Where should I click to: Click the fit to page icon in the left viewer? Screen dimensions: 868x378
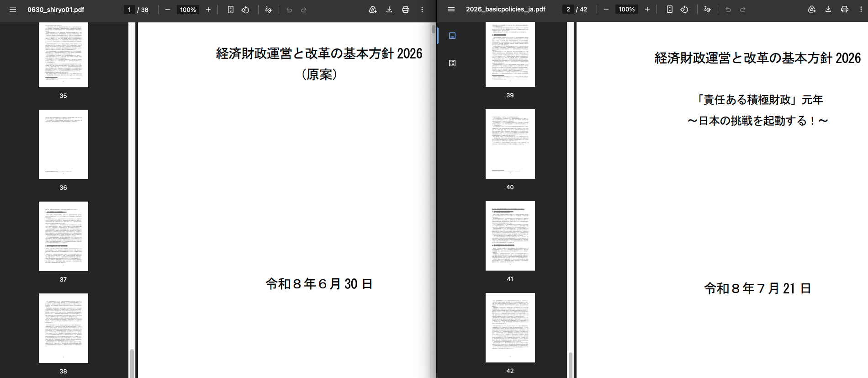click(231, 10)
